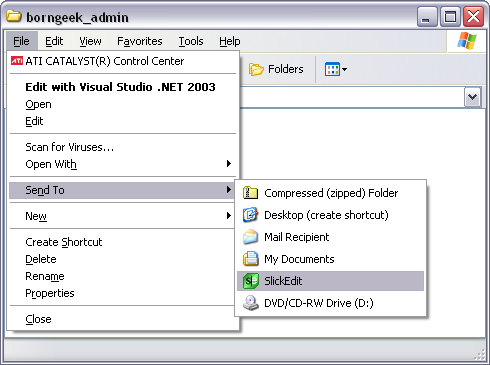
Task: Click the window resize grip
Action: click(x=480, y=355)
